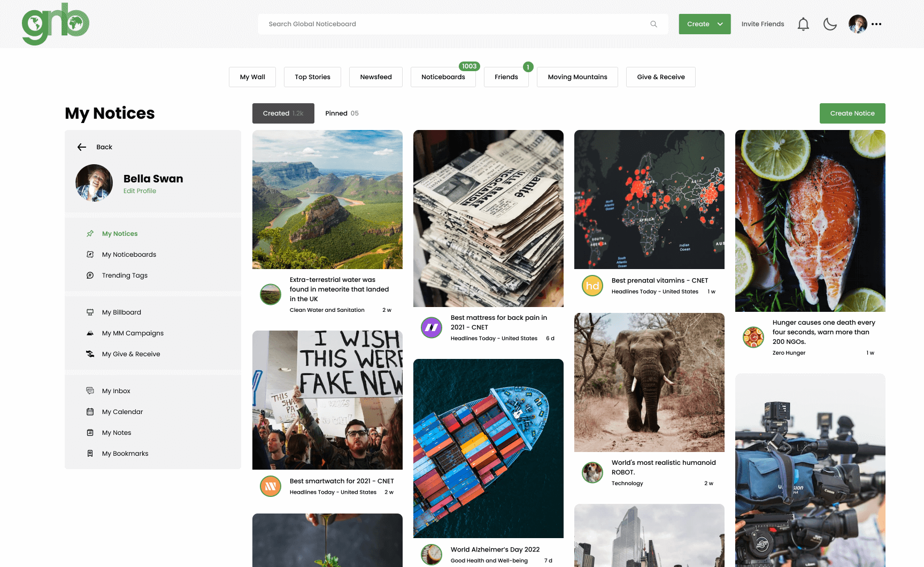Open the elephant photo notice thumbnail

649,382
